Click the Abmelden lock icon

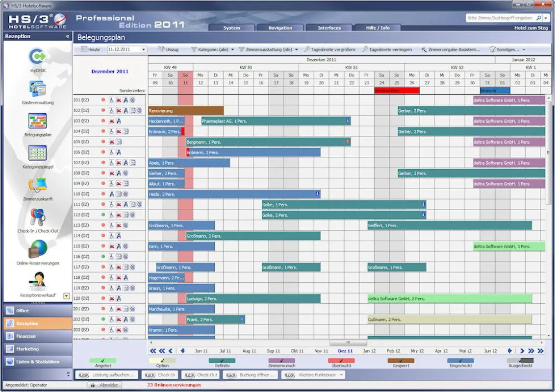93,385
